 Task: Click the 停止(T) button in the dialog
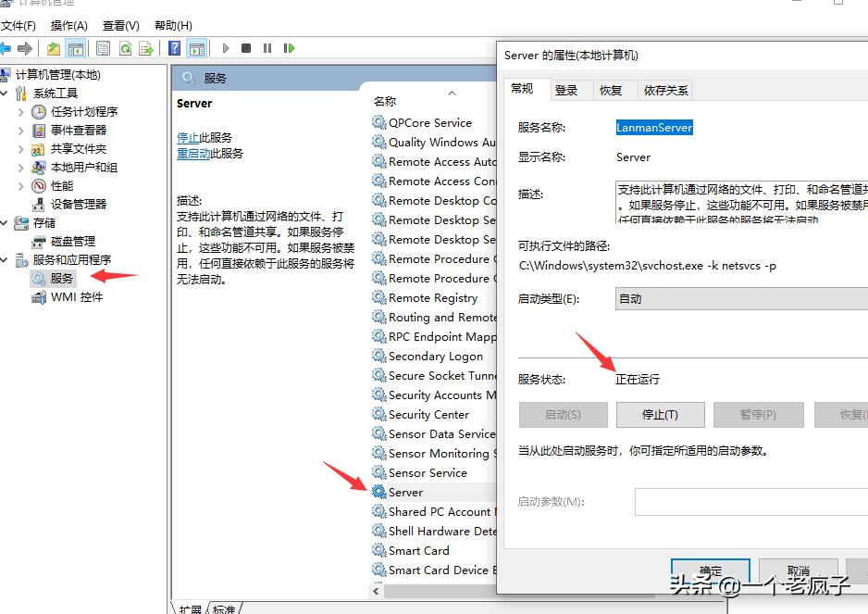pyautogui.click(x=660, y=414)
